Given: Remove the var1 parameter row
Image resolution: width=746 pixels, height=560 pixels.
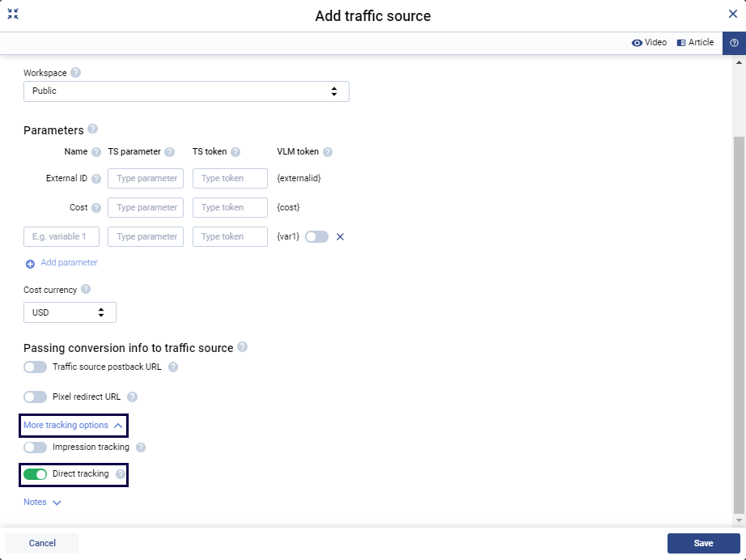Looking at the screenshot, I should pos(340,237).
